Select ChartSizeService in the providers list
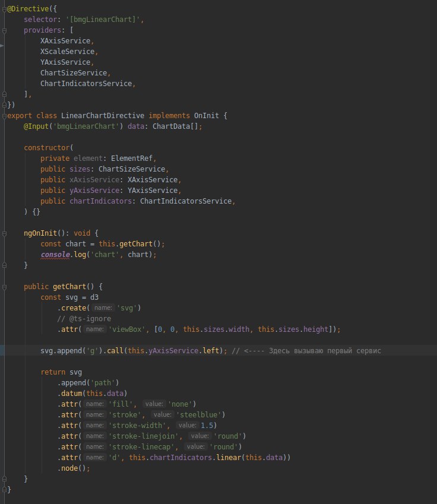 74,73
